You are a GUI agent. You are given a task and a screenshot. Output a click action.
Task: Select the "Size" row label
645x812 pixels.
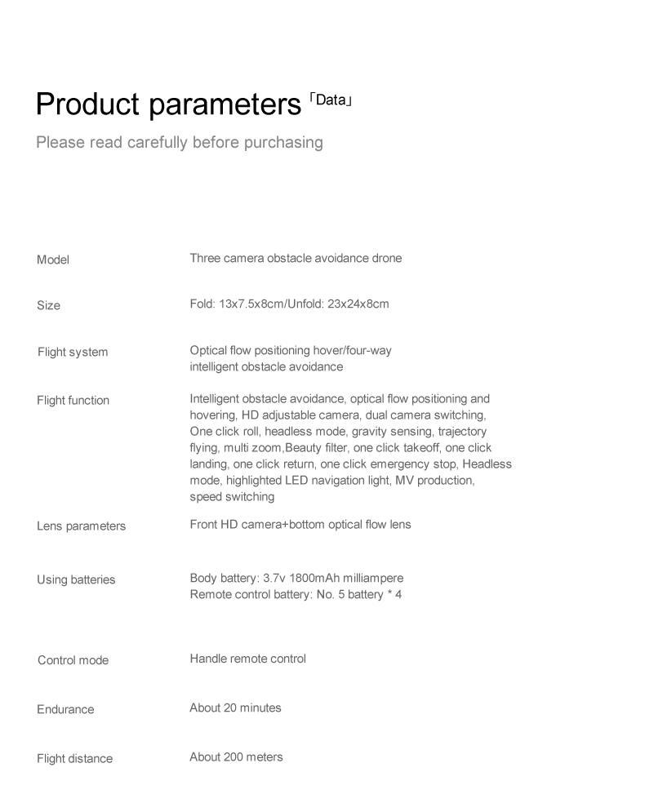click(49, 305)
